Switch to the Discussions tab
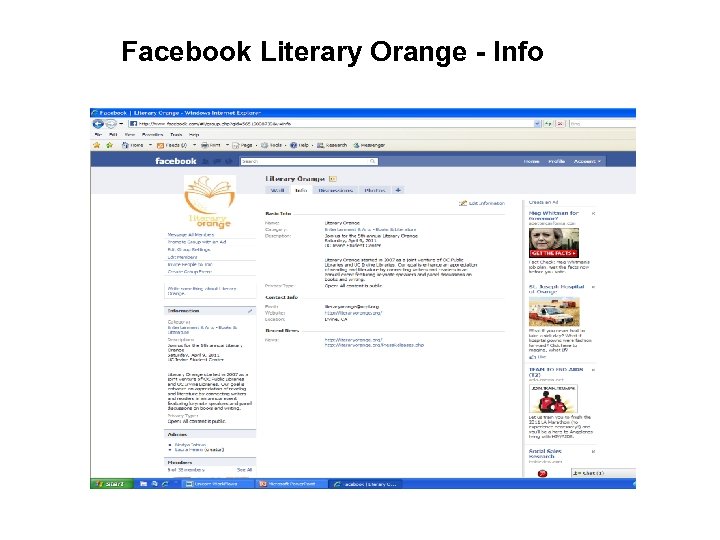The height and width of the screenshot is (540, 720). tap(336, 190)
